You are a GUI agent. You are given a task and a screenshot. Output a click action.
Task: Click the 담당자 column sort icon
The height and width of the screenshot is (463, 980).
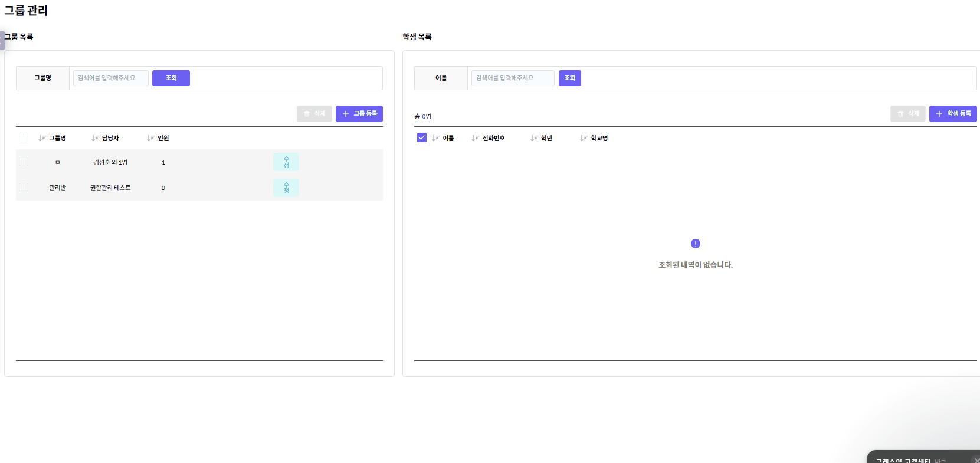[x=95, y=138]
